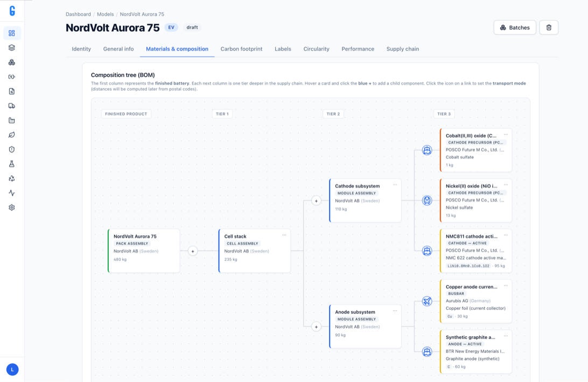Click the FINISHED PRODUCT column header
Screen dimensions: 588x382
pyautogui.click(x=126, y=114)
